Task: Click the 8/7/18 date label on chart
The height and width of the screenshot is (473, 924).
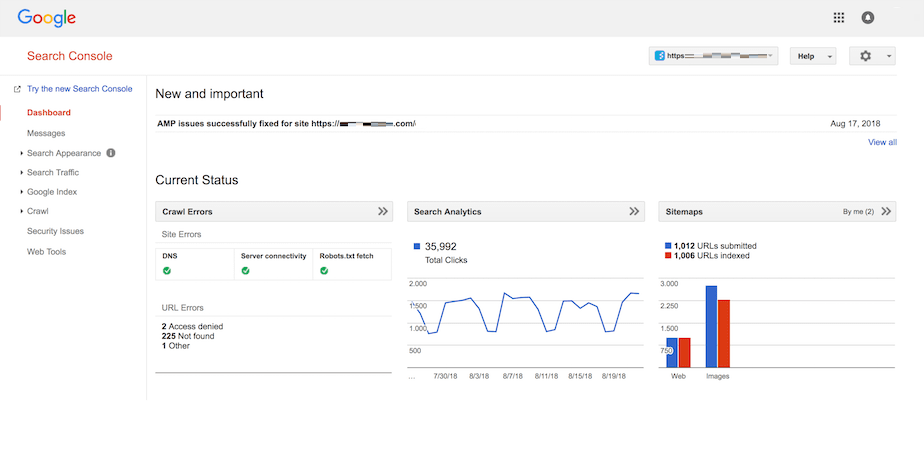Action: pos(513,376)
